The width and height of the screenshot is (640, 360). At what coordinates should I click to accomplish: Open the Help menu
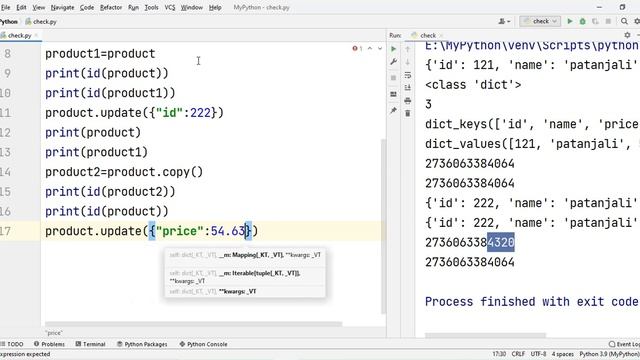(x=215, y=7)
